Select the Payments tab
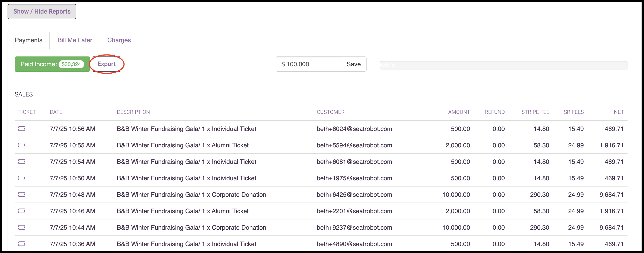Viewport: 644px width, 253px height. tap(29, 40)
